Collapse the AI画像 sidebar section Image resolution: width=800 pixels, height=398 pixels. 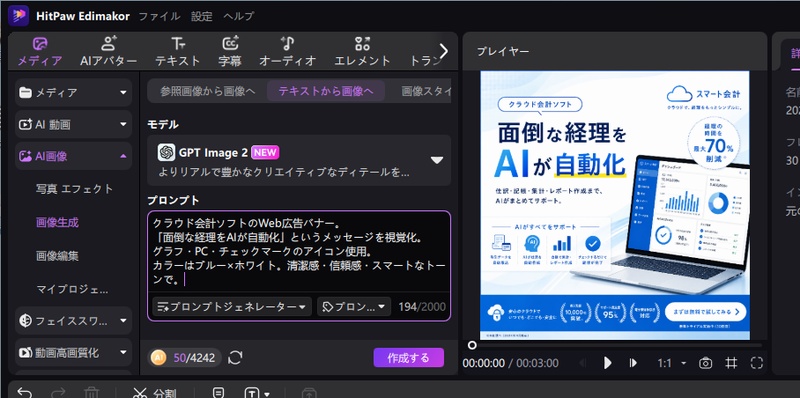(x=73, y=156)
